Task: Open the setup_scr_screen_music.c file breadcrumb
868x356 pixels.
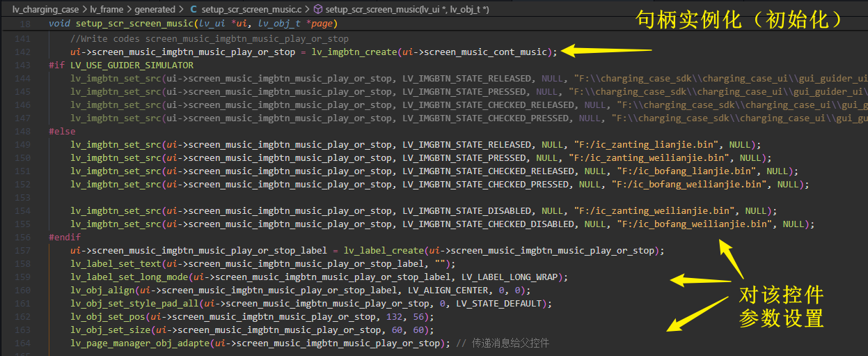Action: [x=252, y=9]
